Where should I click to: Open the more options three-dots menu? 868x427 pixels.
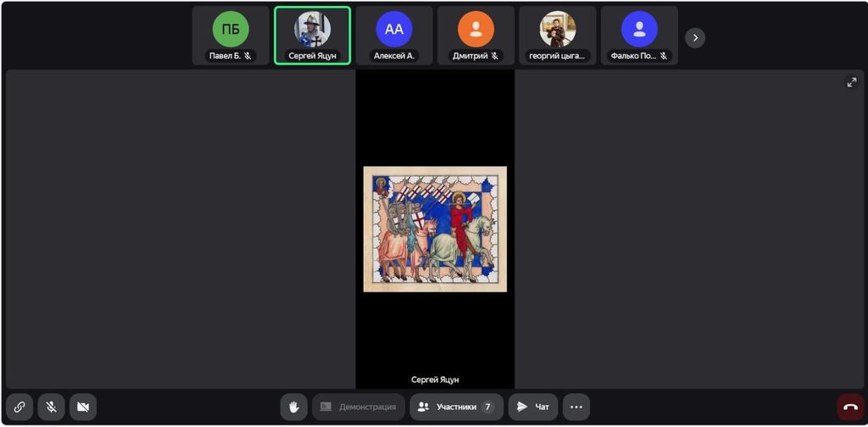click(x=576, y=407)
